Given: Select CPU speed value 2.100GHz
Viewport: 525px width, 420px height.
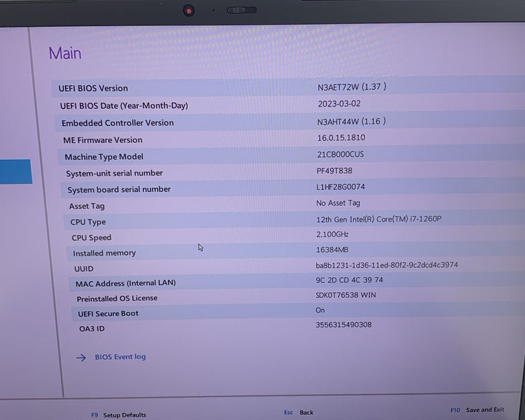Looking at the screenshot, I should pyautogui.click(x=332, y=234).
